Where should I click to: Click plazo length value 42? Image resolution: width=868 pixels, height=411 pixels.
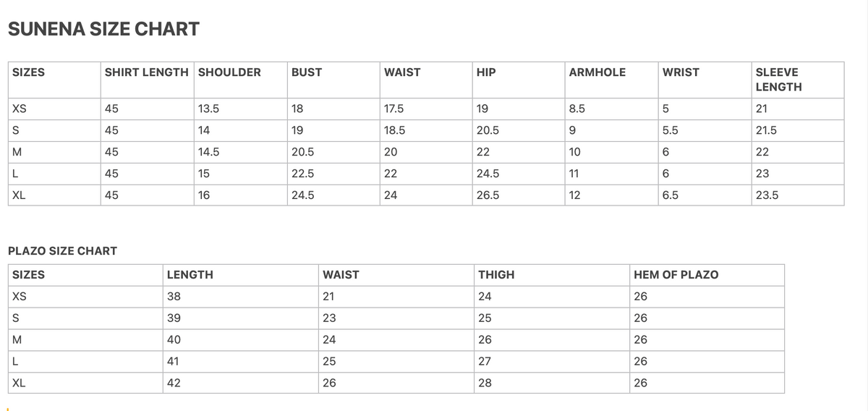coord(174,383)
